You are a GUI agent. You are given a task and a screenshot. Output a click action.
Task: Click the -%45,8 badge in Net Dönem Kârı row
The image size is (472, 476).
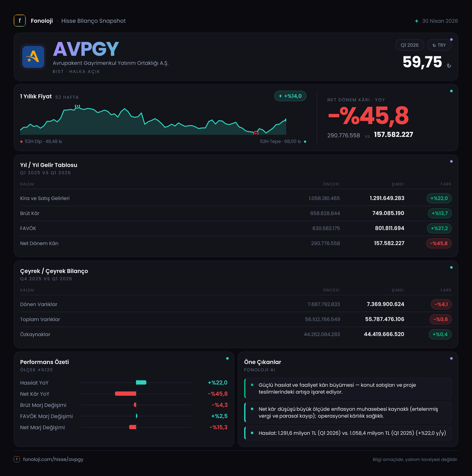coord(439,243)
